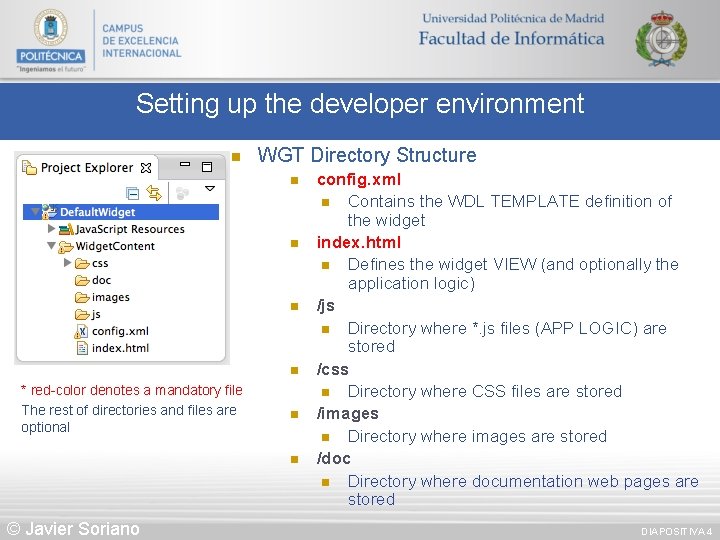This screenshot has height=540, width=720.
Task: Click 'Directory where CSS files are stored'
Action: pyautogui.click(x=484, y=391)
